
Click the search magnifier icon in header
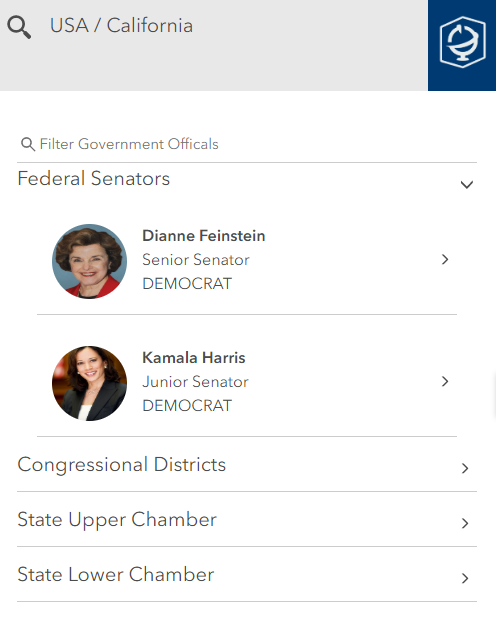tap(19, 27)
